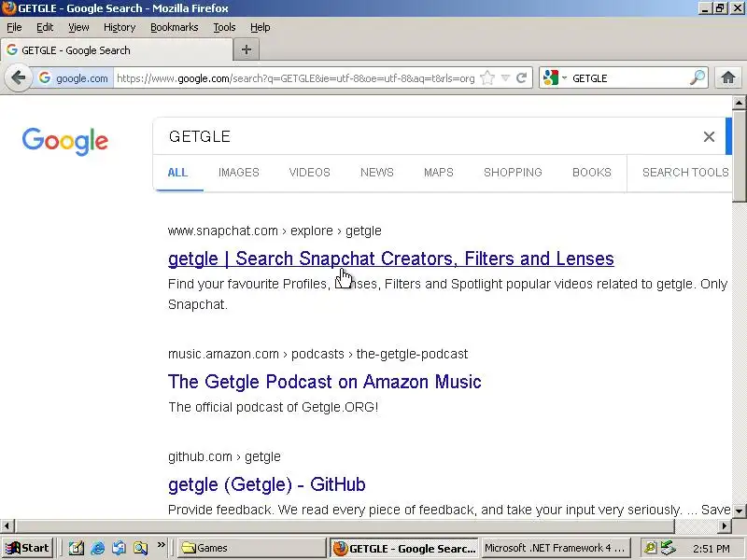Click the horizontal scrollbar right arrow
The image size is (747, 560).
click(725, 525)
